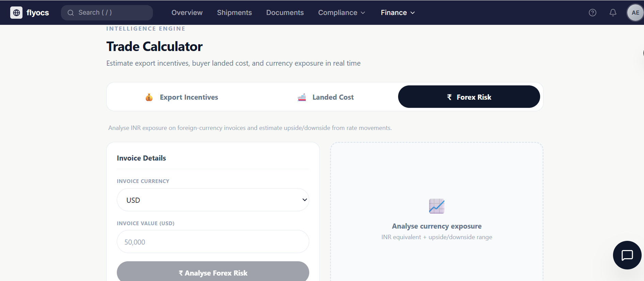Click the magnifier icon in search box
Image resolution: width=644 pixels, height=281 pixels.
[x=70, y=13]
